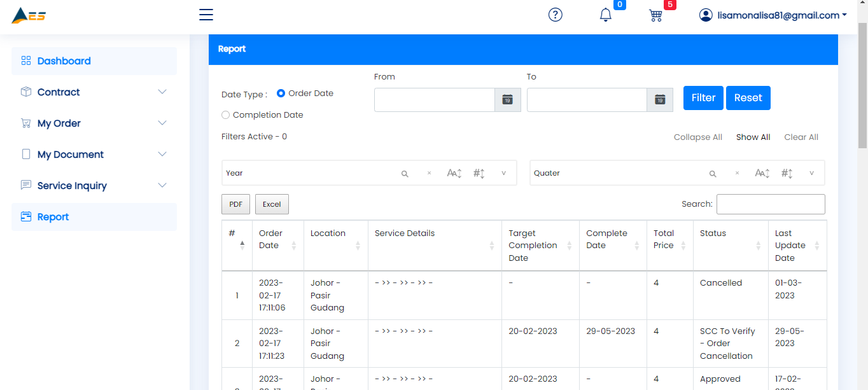Sort the Year filter numerically
This screenshot has width=868, height=390.
click(x=479, y=173)
